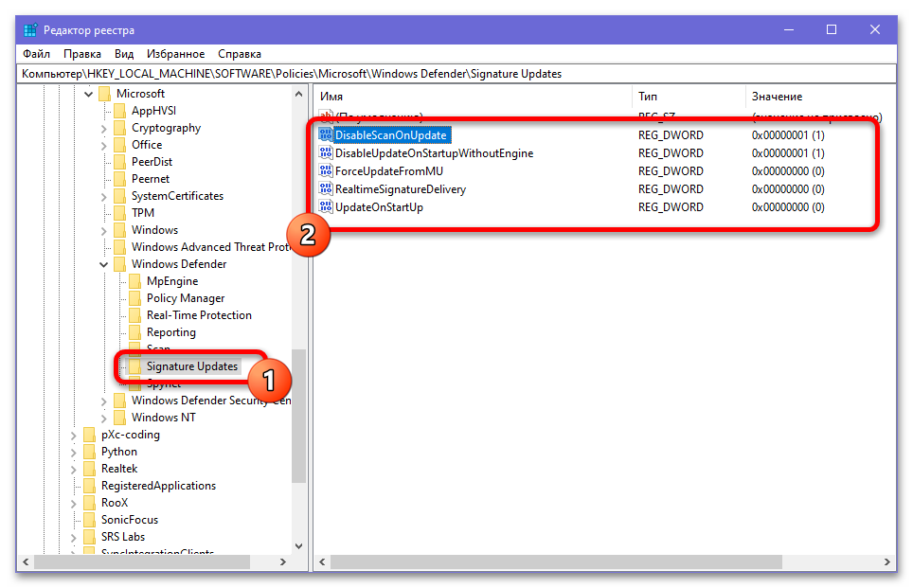Screen dimensions: 913x588
Task: Select the RegisteredApplications key
Action: [158, 486]
